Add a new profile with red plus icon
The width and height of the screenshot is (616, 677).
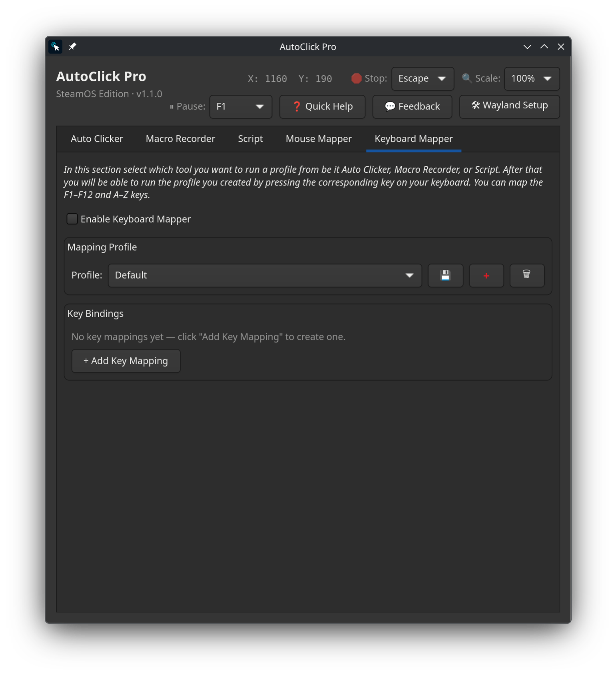486,276
